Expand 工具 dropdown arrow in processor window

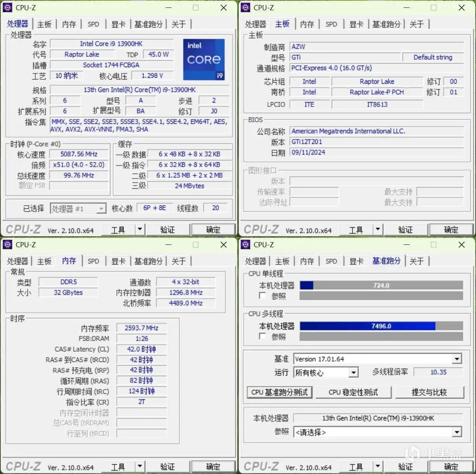tap(140, 229)
